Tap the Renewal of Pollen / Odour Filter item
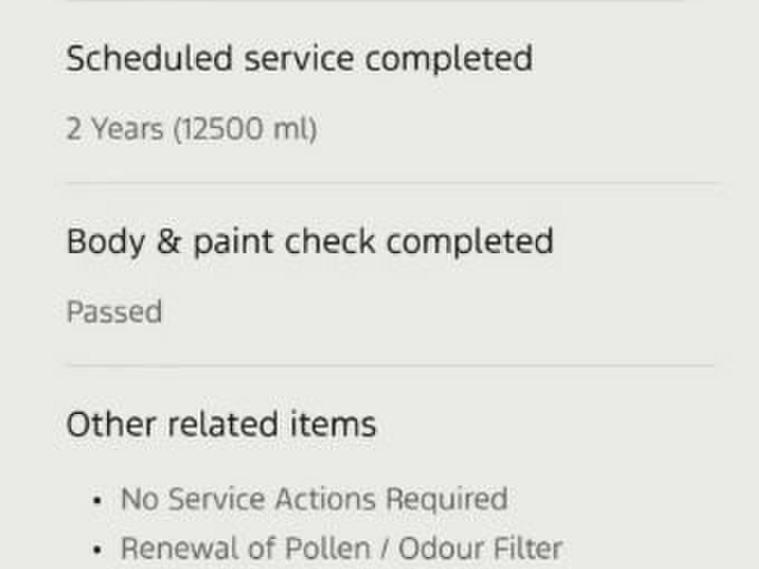 click(341, 548)
